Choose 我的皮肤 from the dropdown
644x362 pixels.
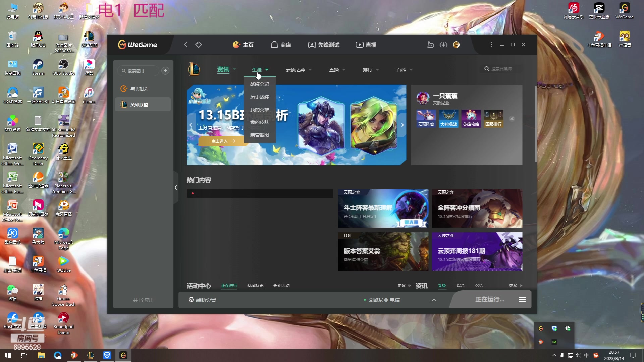click(260, 122)
